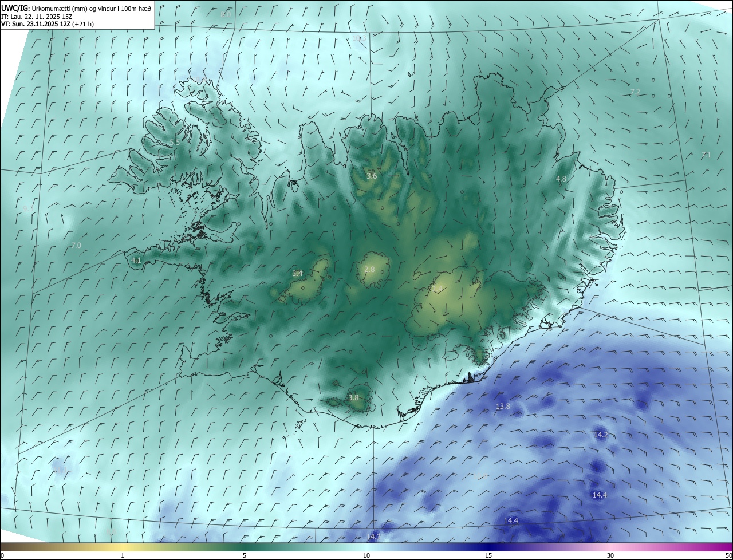Click the map title 'Úrkomumætti (mm) og vindur í 100m hæð'

tap(90, 8)
